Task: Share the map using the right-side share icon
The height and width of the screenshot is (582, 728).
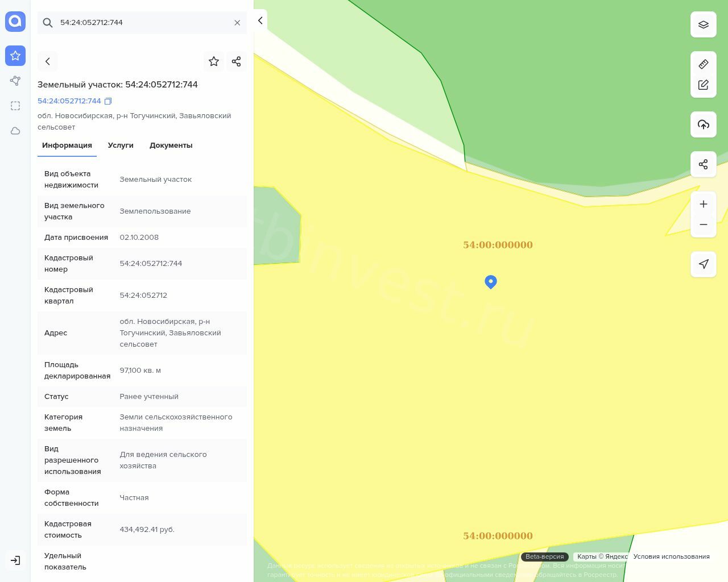Action: [703, 164]
